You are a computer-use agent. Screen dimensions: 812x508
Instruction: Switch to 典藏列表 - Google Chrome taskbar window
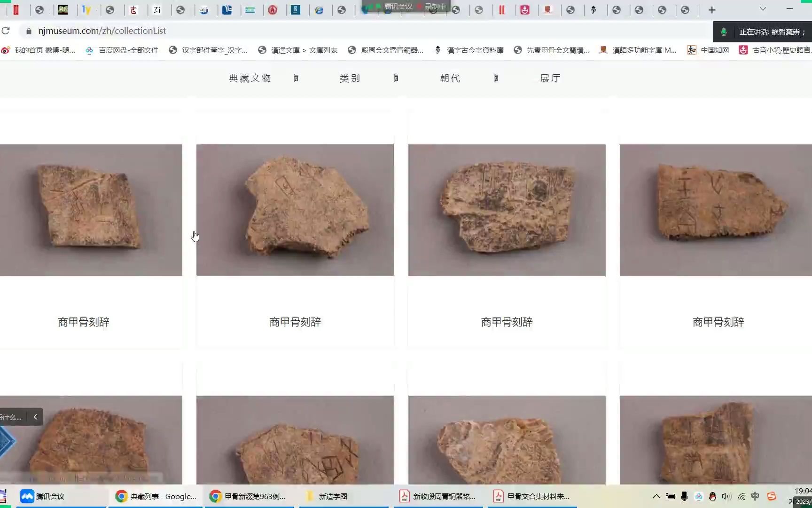(x=156, y=496)
